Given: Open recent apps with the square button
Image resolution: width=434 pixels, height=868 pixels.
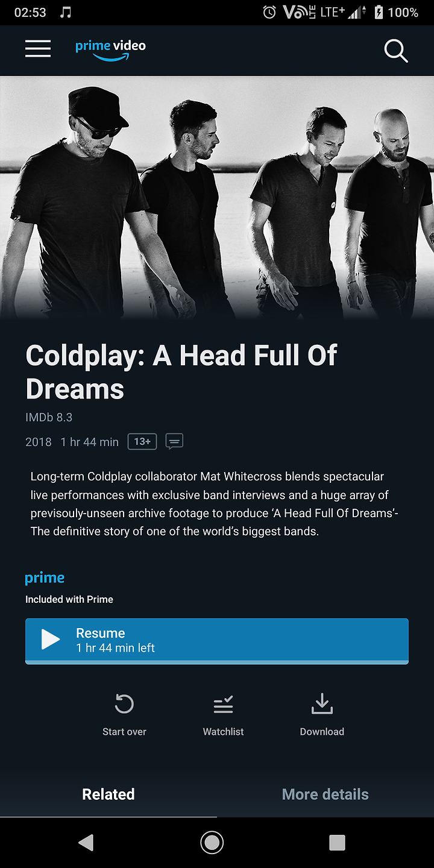Looking at the screenshot, I should 337,843.
